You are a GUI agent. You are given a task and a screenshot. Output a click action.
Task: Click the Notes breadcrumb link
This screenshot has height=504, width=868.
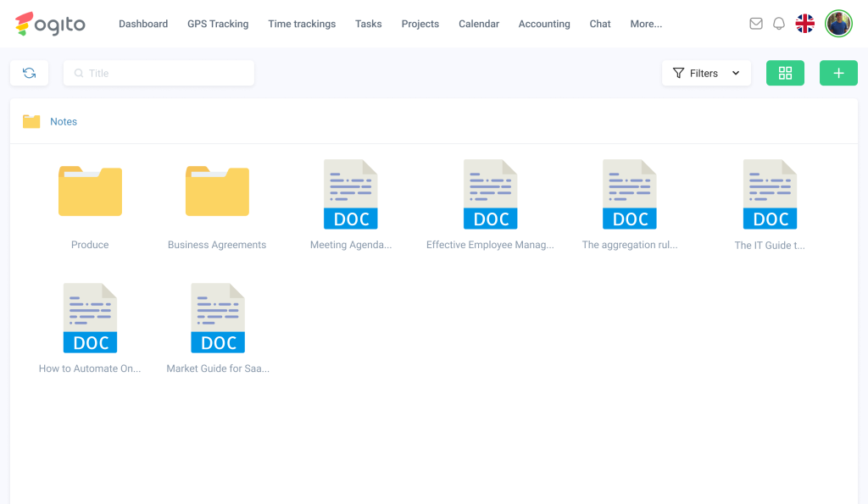[x=64, y=122]
